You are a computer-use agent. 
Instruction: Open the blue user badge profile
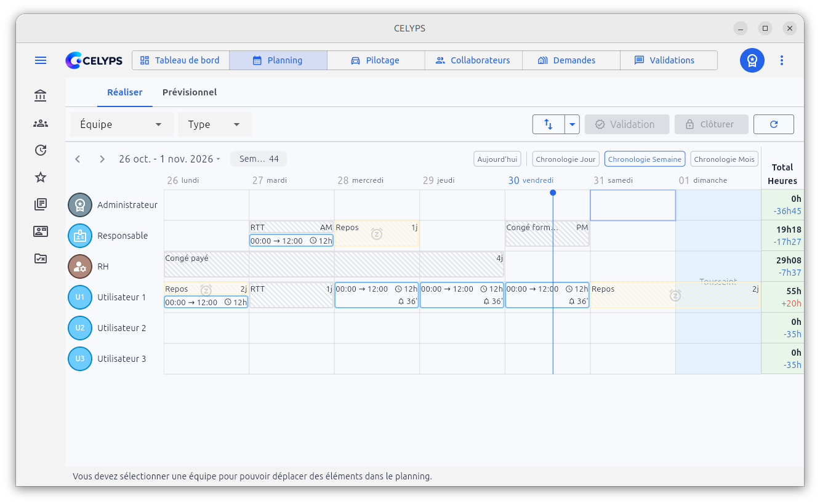(x=752, y=60)
